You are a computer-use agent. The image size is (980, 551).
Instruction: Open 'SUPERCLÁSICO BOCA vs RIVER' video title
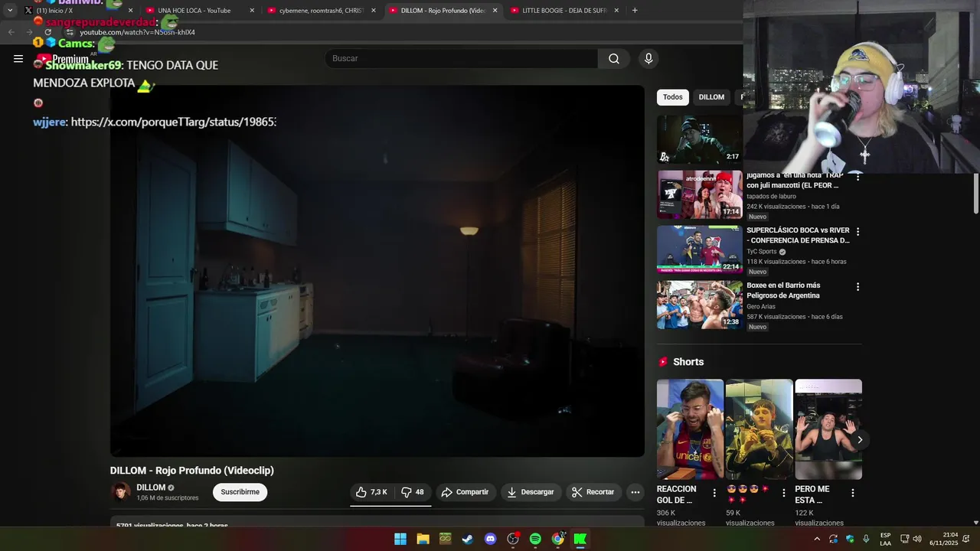pyautogui.click(x=798, y=235)
